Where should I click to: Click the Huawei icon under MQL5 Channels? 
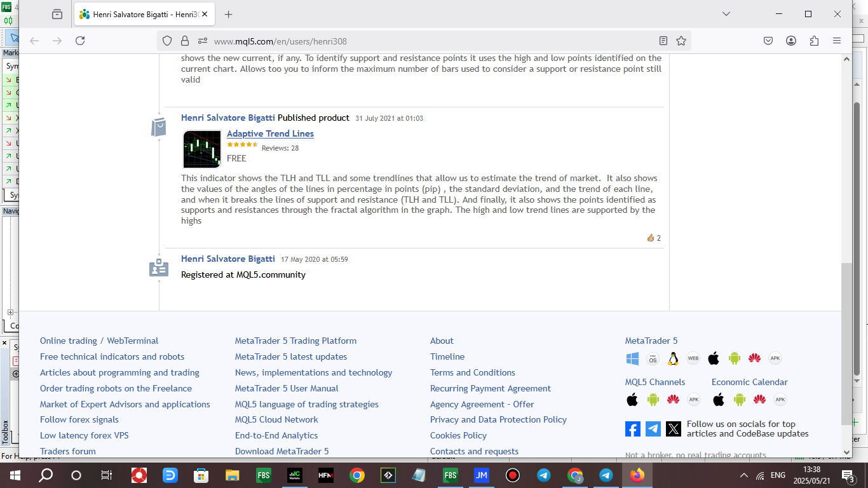pos(673,400)
